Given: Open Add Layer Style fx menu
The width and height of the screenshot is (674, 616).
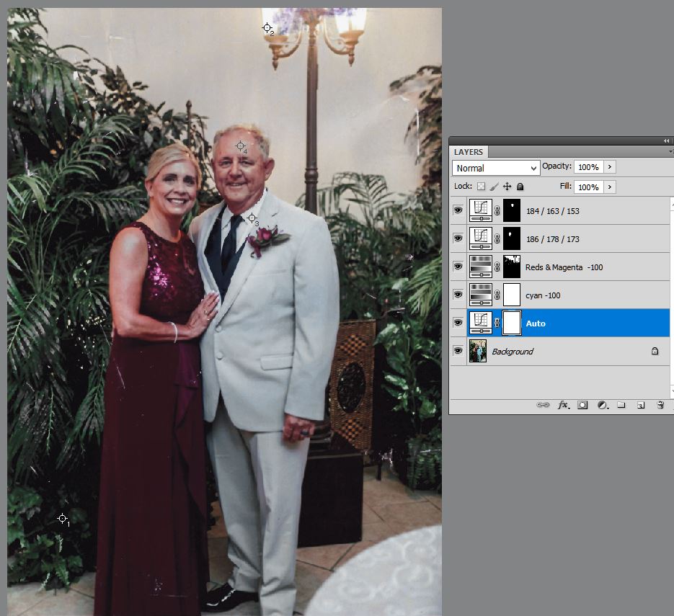Looking at the screenshot, I should click(564, 405).
